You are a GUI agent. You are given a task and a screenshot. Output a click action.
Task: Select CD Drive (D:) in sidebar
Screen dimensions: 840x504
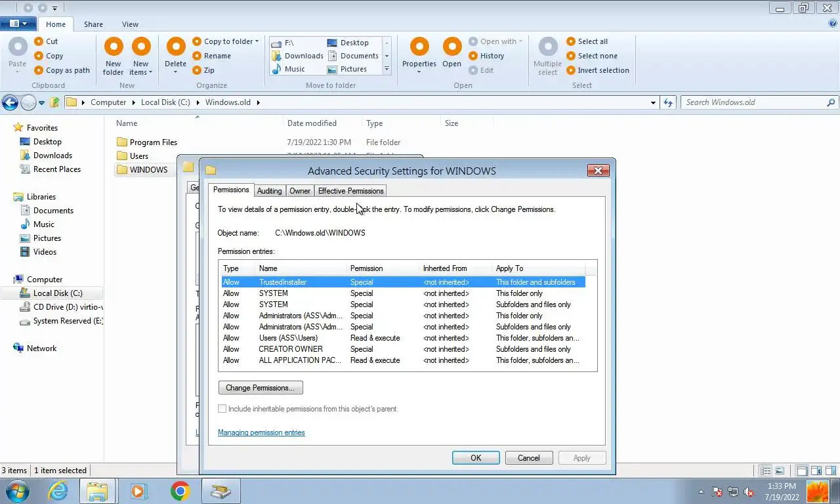[62, 307]
